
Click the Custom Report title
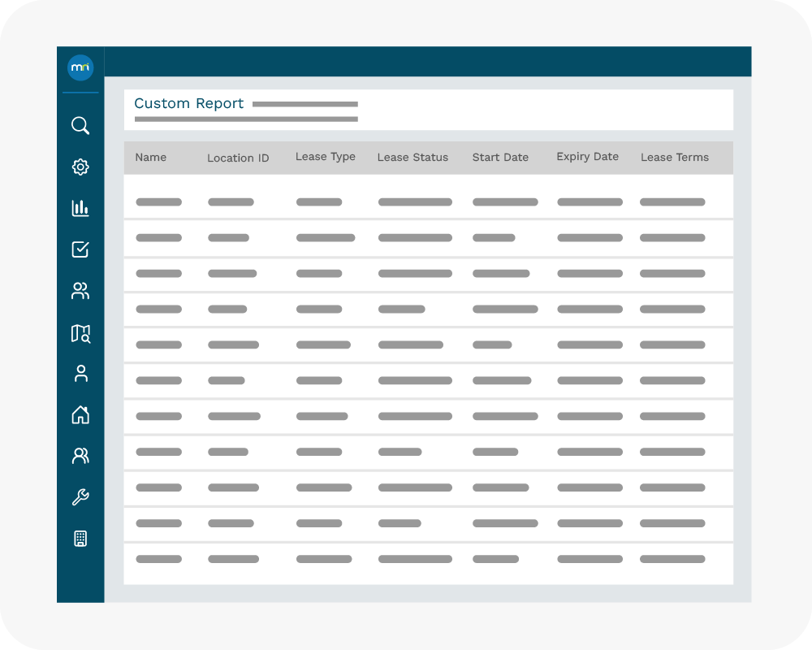pyautogui.click(x=188, y=104)
